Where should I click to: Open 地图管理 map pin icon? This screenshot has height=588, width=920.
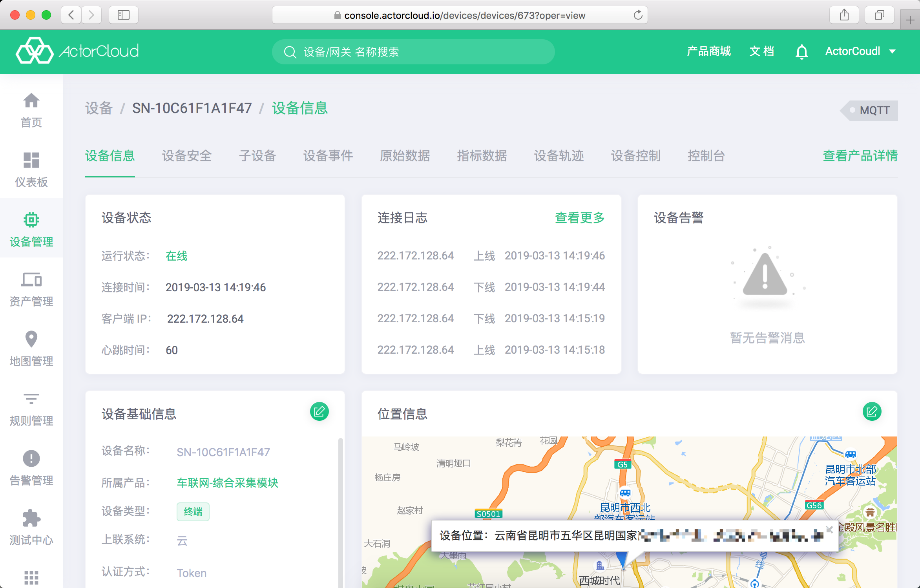click(x=31, y=339)
